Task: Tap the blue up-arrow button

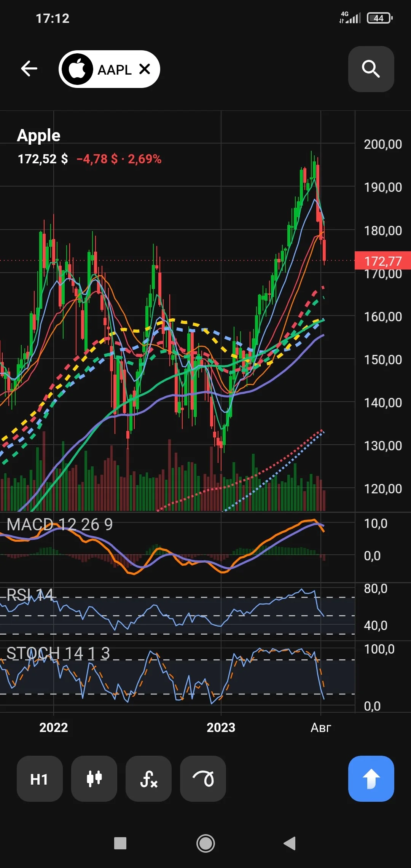Action: (371, 779)
